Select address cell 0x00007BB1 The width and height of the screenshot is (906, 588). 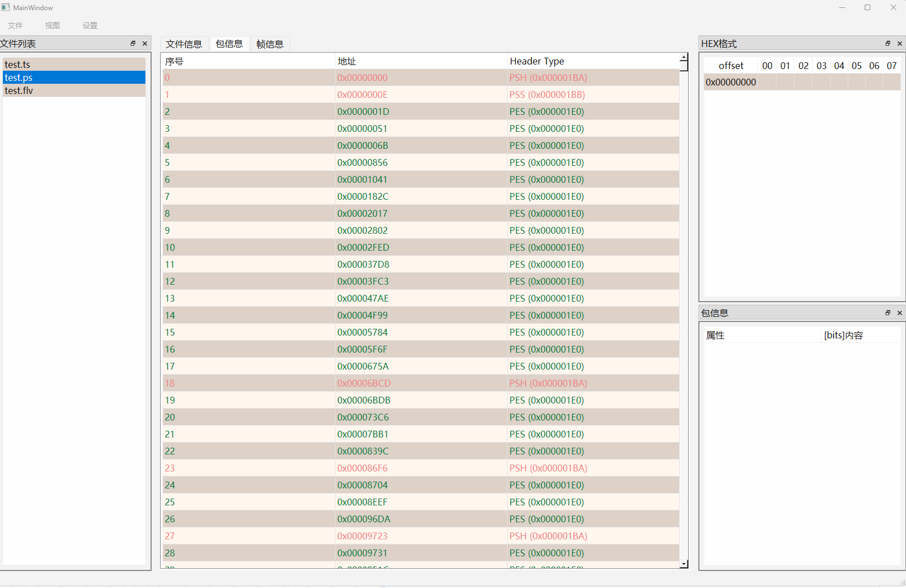pos(421,434)
